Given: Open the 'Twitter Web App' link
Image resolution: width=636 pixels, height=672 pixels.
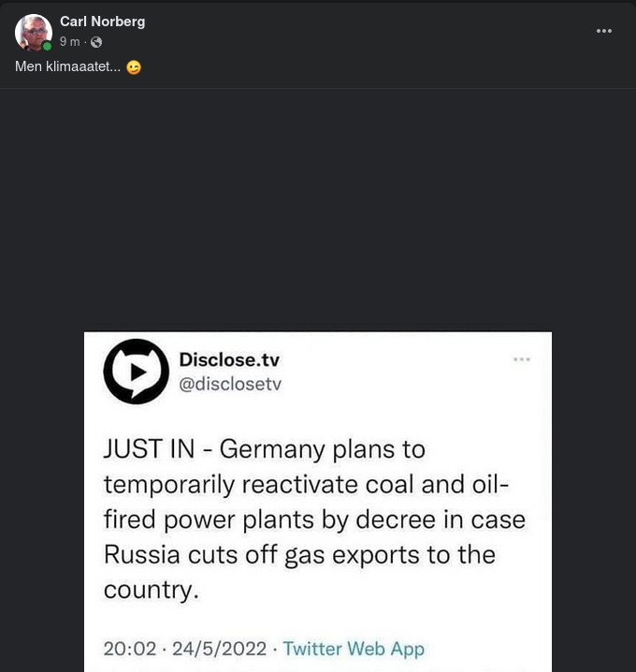Looking at the screenshot, I should (354, 649).
